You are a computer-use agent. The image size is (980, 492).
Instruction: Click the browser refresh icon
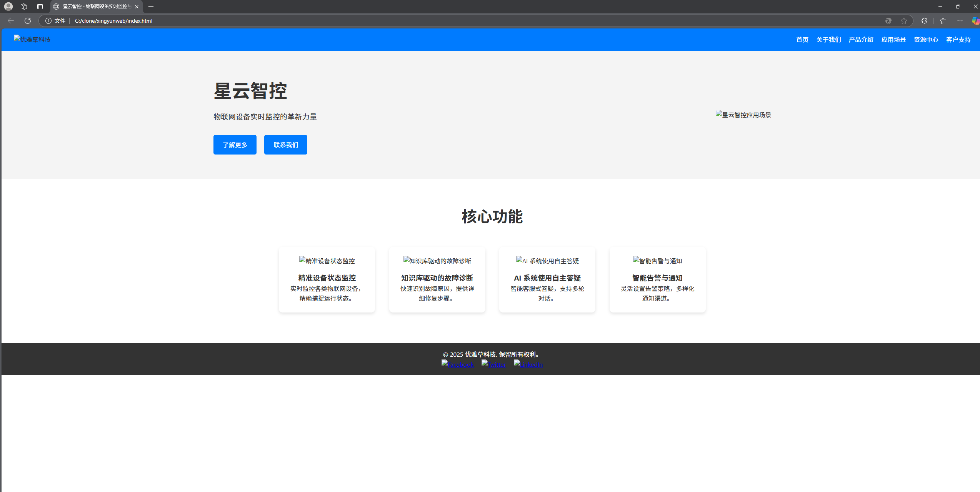click(28, 21)
